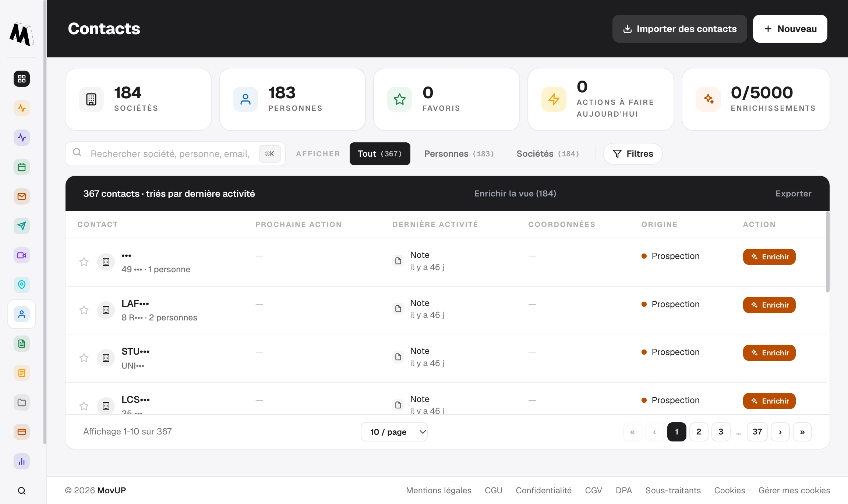
Task: Star the first contact with 1 personne
Action: click(84, 262)
